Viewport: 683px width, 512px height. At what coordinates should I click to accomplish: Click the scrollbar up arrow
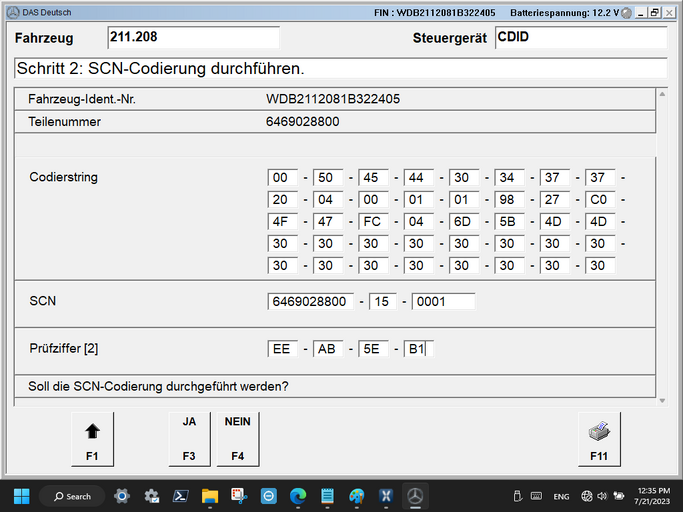coord(662,94)
